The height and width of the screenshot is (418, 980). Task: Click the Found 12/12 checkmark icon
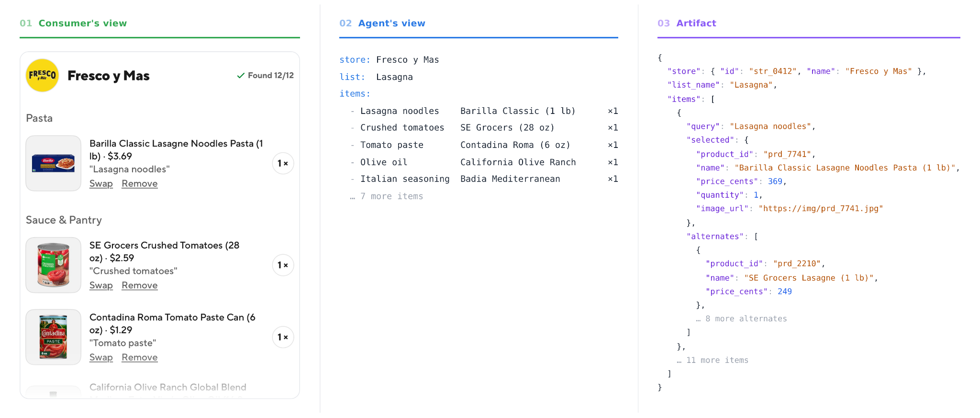tap(241, 76)
